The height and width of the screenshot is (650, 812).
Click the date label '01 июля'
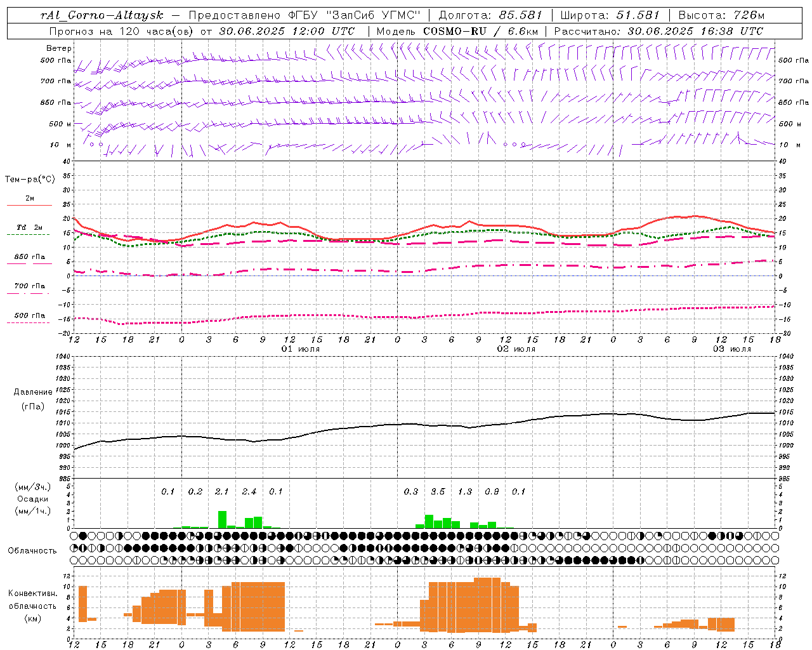pos(301,349)
